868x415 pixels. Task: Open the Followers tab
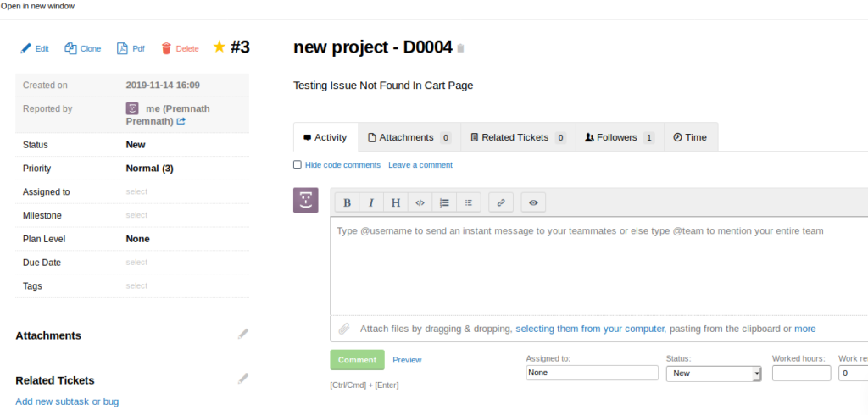point(619,137)
